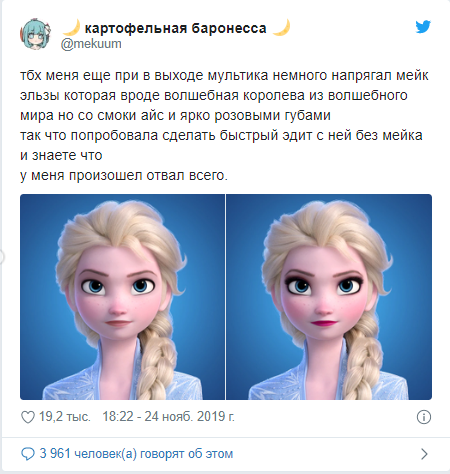Click the info circle icon
This screenshot has height=474, width=450.
tap(424, 417)
